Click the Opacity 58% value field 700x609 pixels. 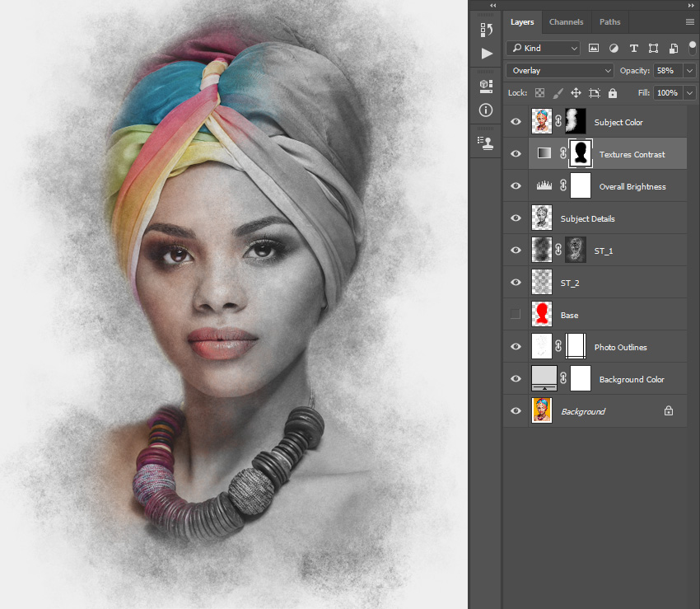[x=669, y=71]
